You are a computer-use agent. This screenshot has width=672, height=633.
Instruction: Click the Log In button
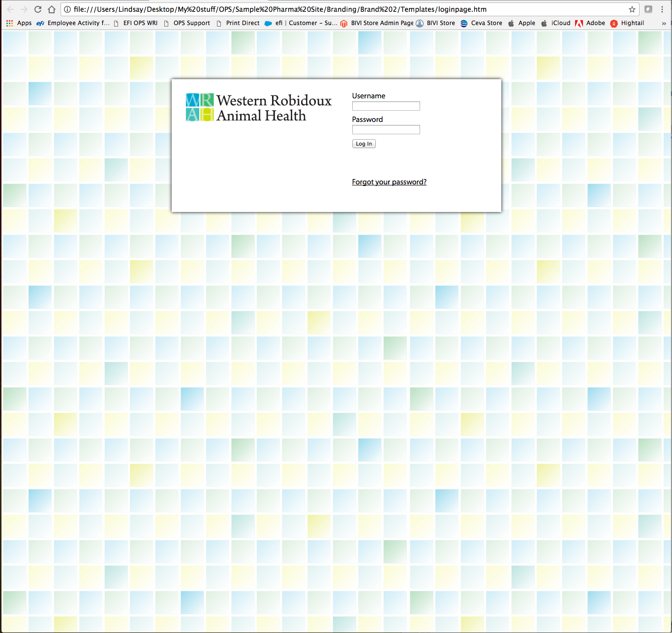click(364, 144)
